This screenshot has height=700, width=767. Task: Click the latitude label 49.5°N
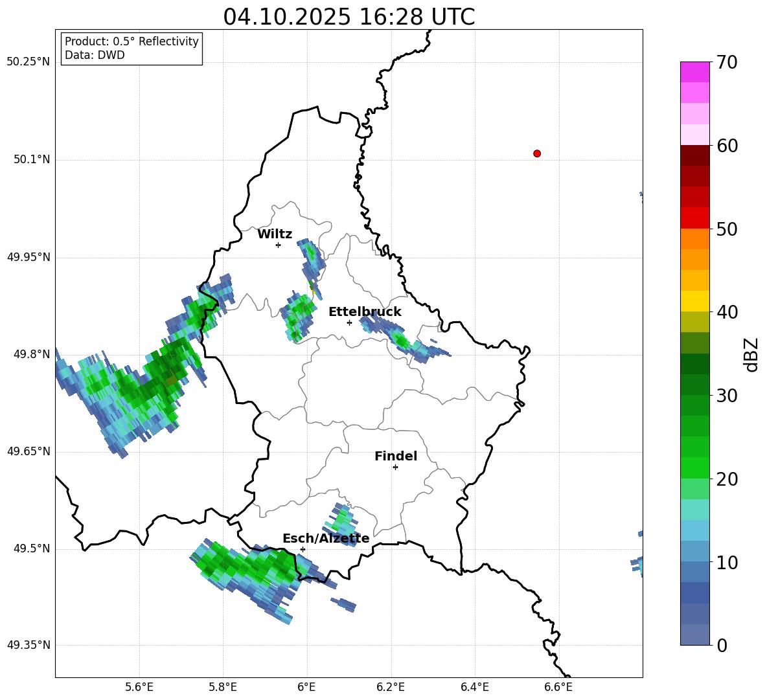(x=32, y=548)
